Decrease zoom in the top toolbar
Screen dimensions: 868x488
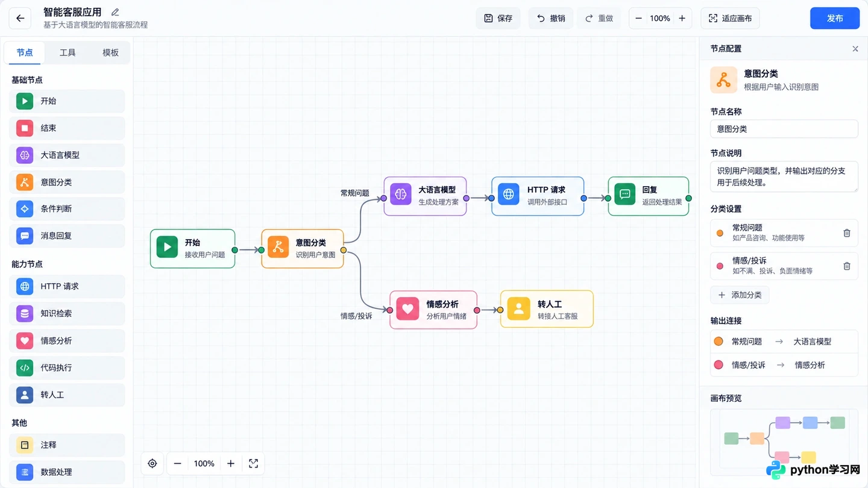coord(639,18)
